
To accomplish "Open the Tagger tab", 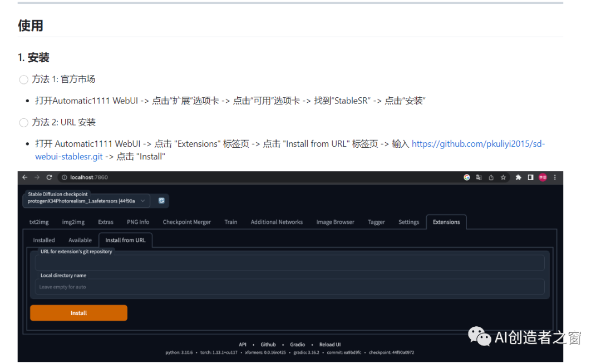I will tap(376, 222).
